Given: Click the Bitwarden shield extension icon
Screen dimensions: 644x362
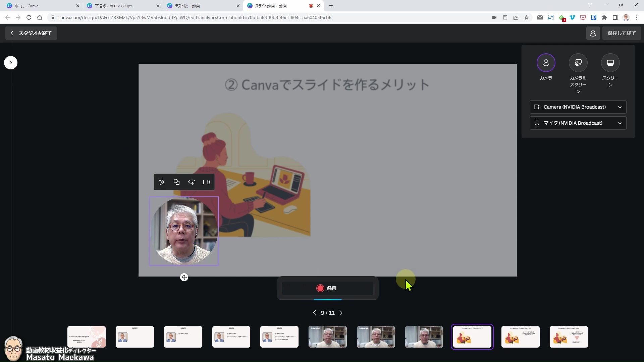Looking at the screenshot, I should click(594, 17).
